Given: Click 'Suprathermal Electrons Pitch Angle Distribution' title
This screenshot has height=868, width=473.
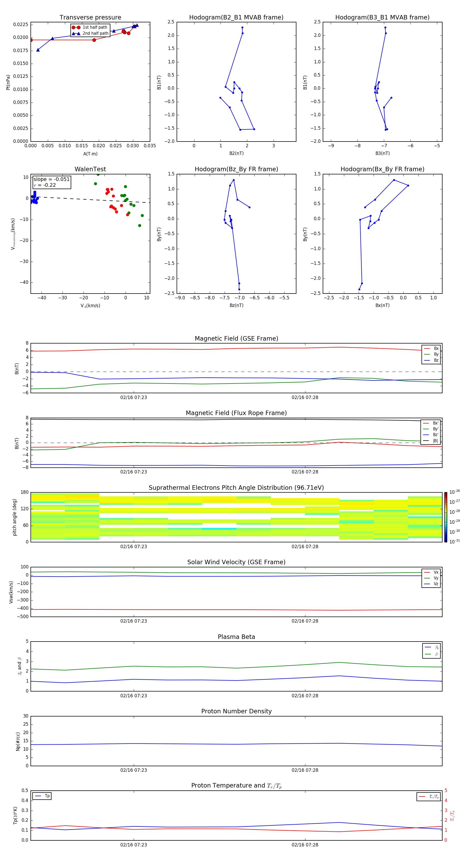Looking at the screenshot, I should [x=236, y=488].
